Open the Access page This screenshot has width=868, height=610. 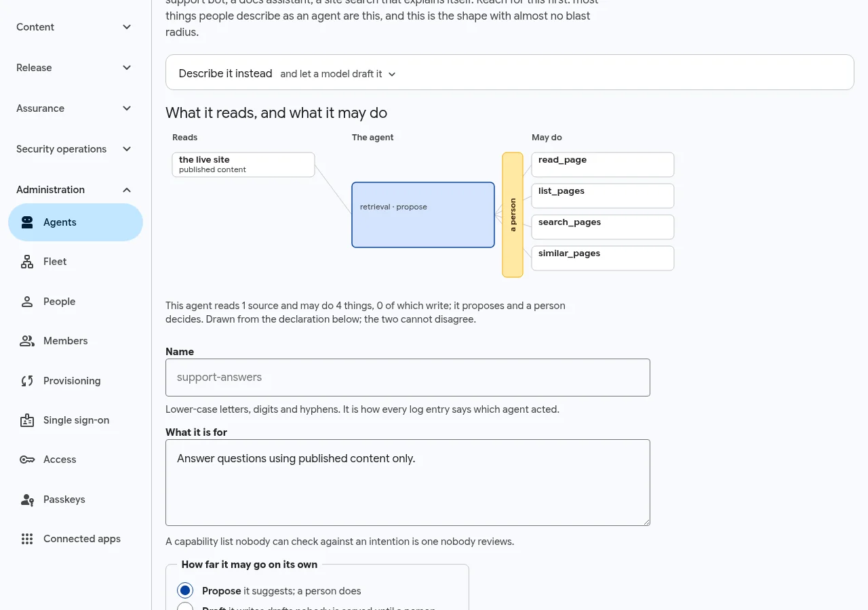click(x=75, y=460)
